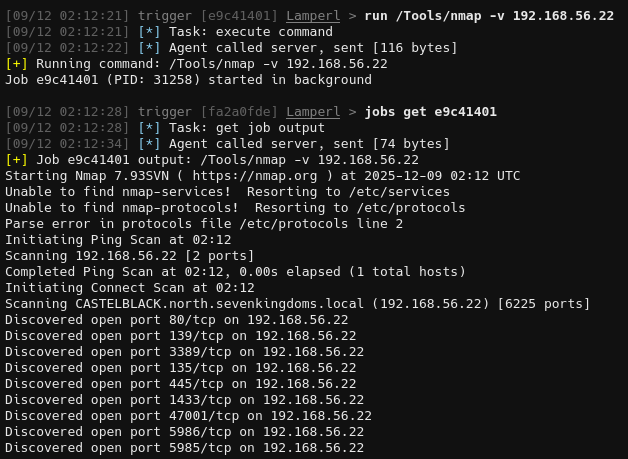Click the bold jobs get e9c41401 command

point(431,112)
